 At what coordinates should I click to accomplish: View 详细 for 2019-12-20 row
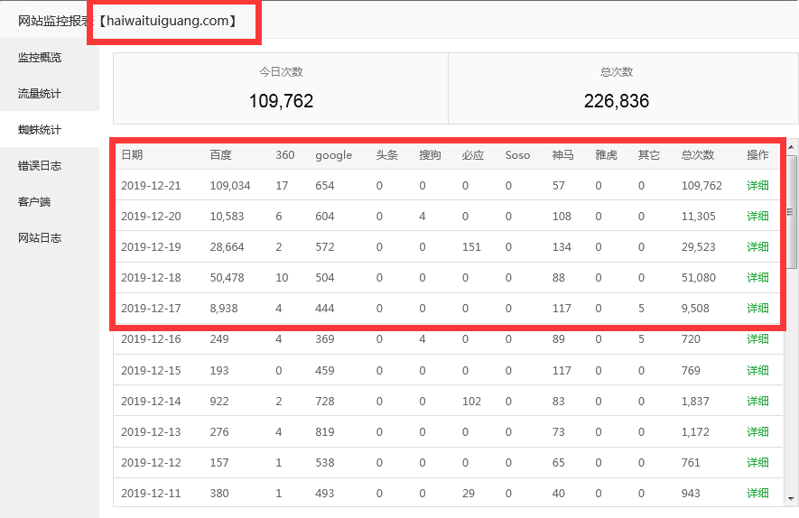pos(758,216)
